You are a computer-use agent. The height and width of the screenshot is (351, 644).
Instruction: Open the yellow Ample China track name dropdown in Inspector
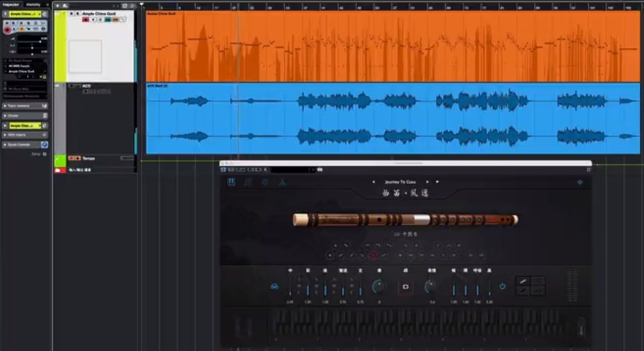point(24,14)
